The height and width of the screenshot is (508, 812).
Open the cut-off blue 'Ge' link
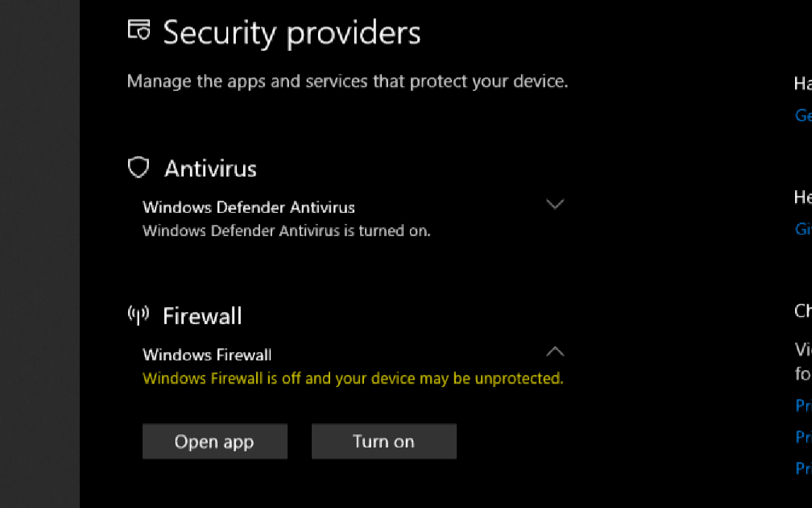click(x=803, y=116)
